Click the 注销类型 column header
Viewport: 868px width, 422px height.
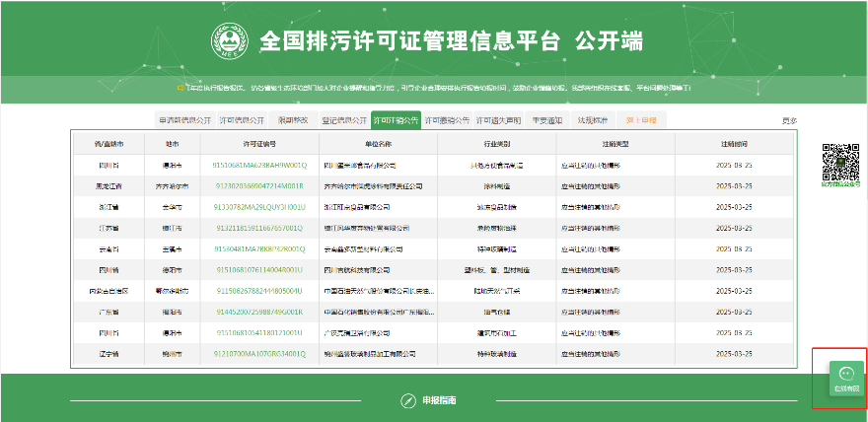tap(615, 144)
